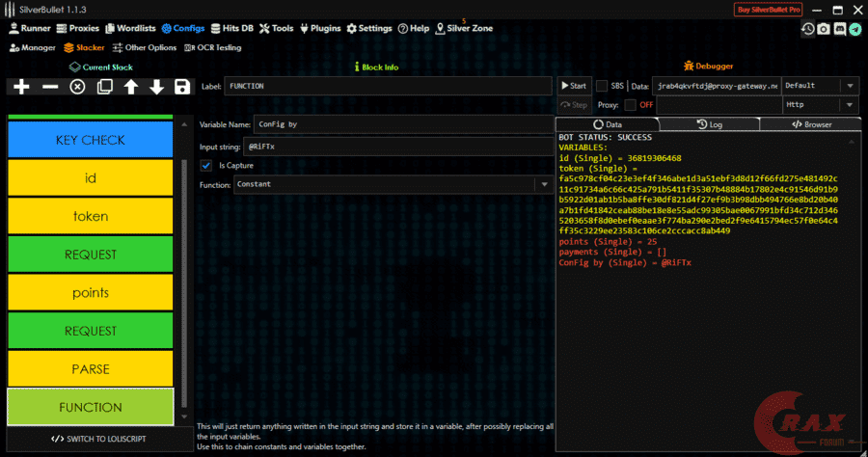The width and height of the screenshot is (868, 457).
Task: Uncheck the Is Capture checkbox
Action: click(x=205, y=166)
